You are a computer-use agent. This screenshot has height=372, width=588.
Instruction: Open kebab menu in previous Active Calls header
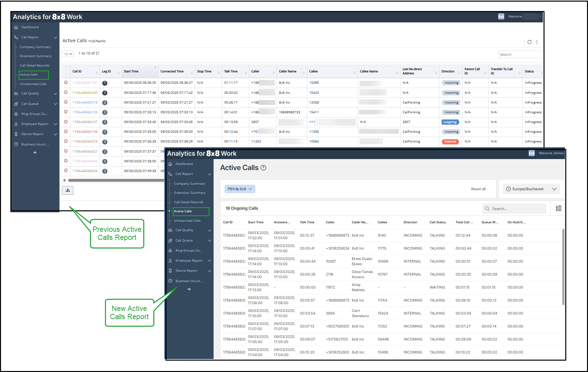coord(537,42)
